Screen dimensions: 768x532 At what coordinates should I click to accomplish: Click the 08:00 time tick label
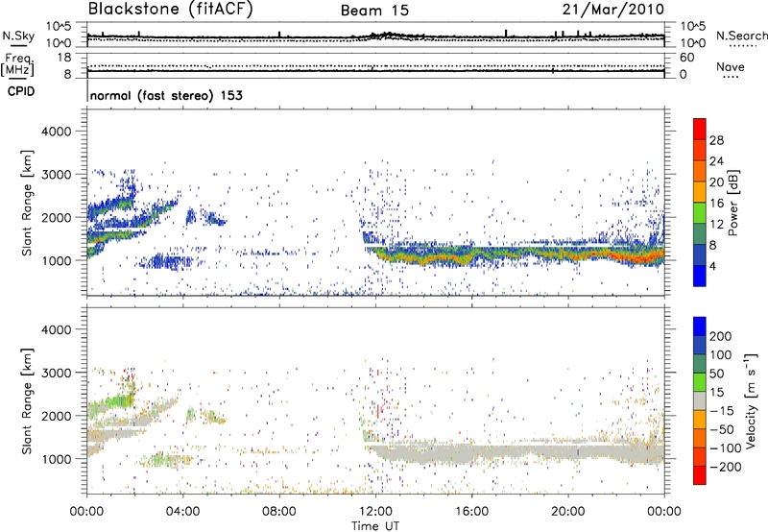pyautogui.click(x=278, y=512)
